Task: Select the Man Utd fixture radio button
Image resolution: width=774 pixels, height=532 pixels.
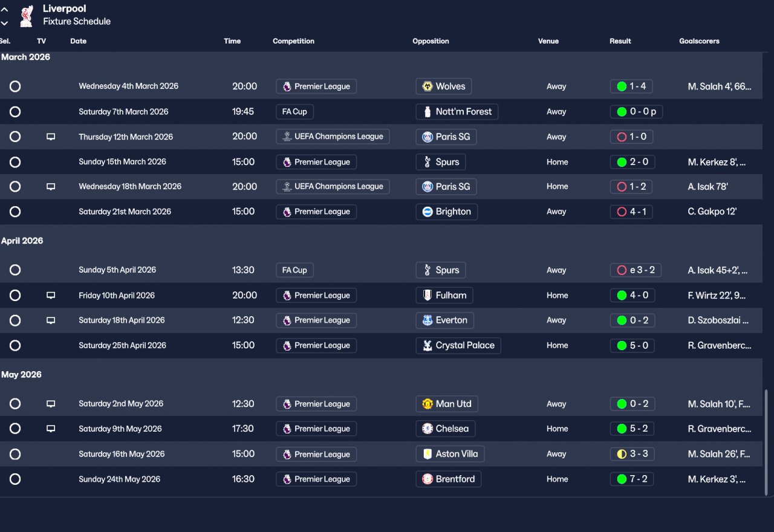Action: pos(15,404)
